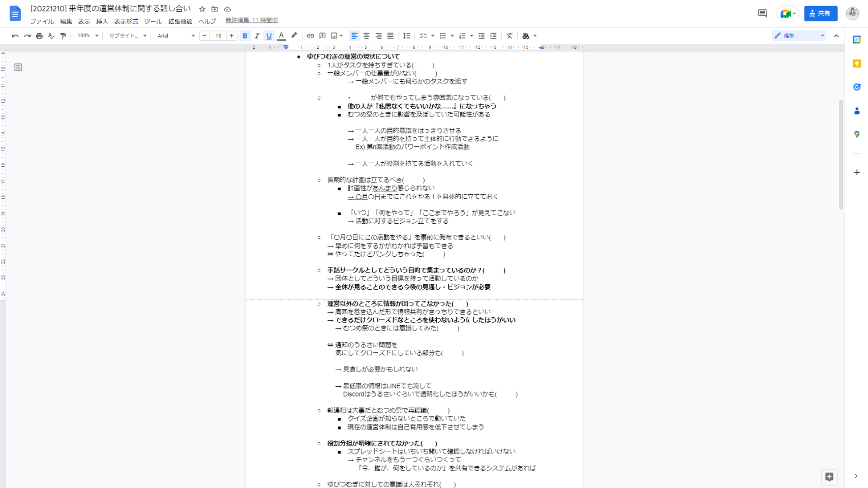Open the zoom level 100% dropdown
The image size is (868, 488).
(x=88, y=36)
